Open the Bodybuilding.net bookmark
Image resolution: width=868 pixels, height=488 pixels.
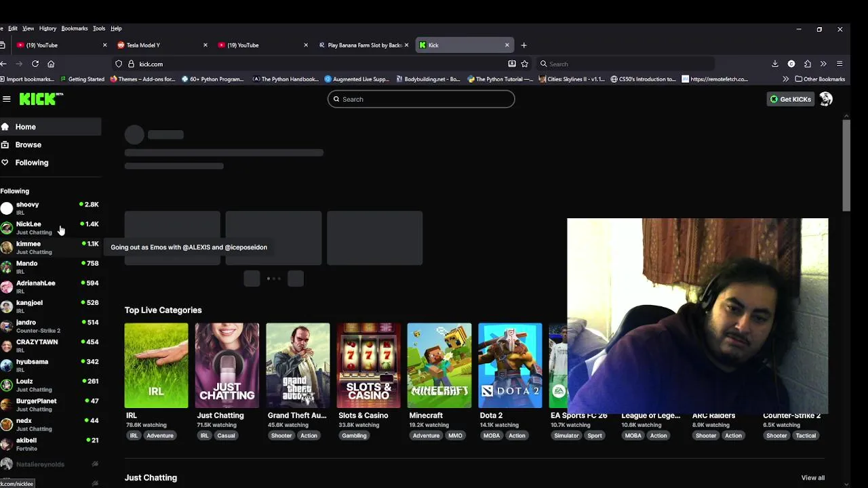(428, 79)
